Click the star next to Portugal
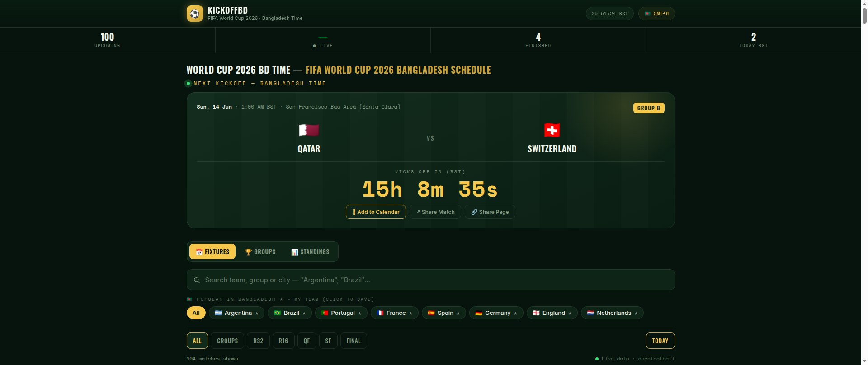This screenshot has height=365, width=868. pyautogui.click(x=360, y=313)
